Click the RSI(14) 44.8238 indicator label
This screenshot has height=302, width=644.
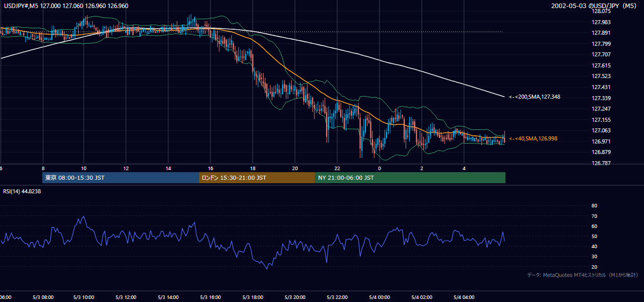pyautogui.click(x=22, y=191)
